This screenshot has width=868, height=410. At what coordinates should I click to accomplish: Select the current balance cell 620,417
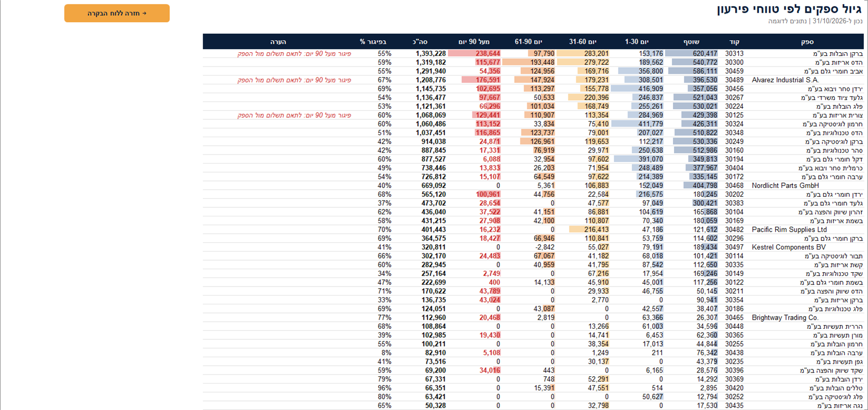[705, 54]
